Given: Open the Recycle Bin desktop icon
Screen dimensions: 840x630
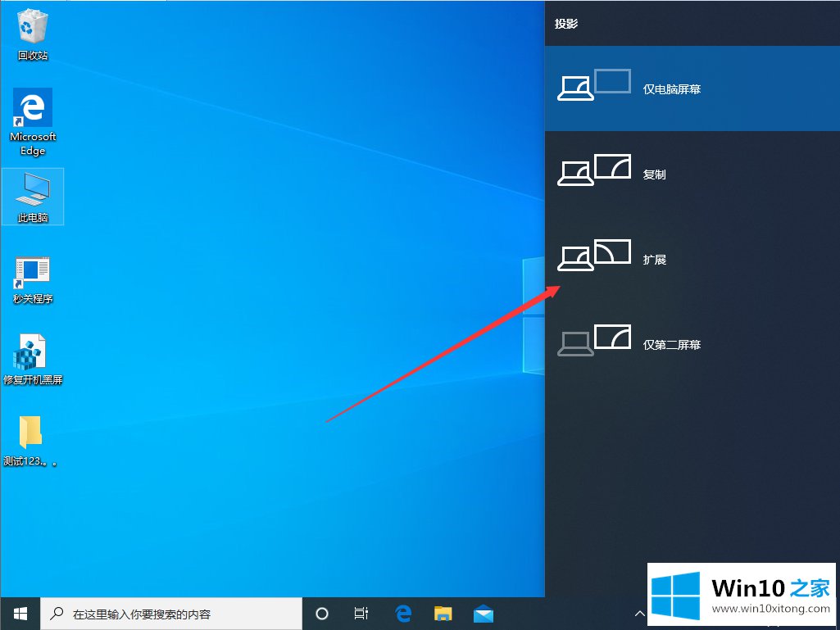Looking at the screenshot, I should click(33, 34).
